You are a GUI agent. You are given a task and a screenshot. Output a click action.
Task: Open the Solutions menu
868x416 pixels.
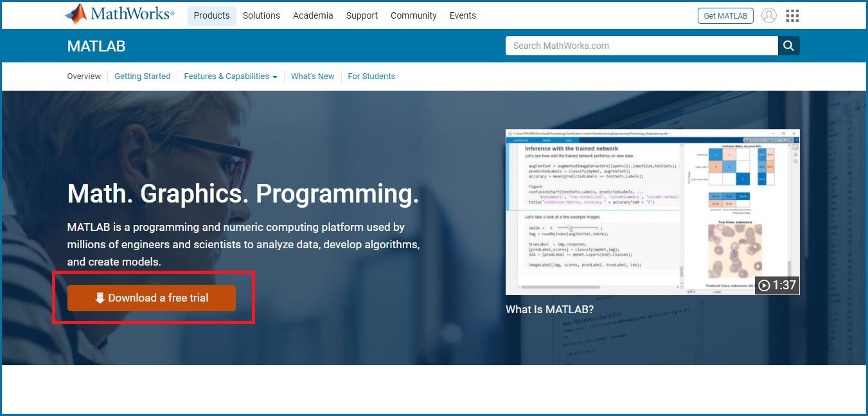(x=261, y=15)
